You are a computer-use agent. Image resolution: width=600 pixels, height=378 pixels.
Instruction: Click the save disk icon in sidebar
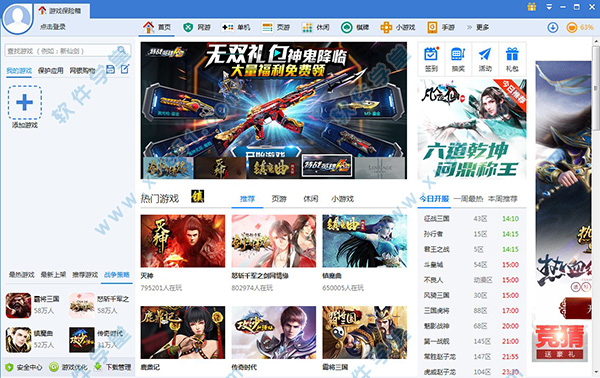point(111,69)
